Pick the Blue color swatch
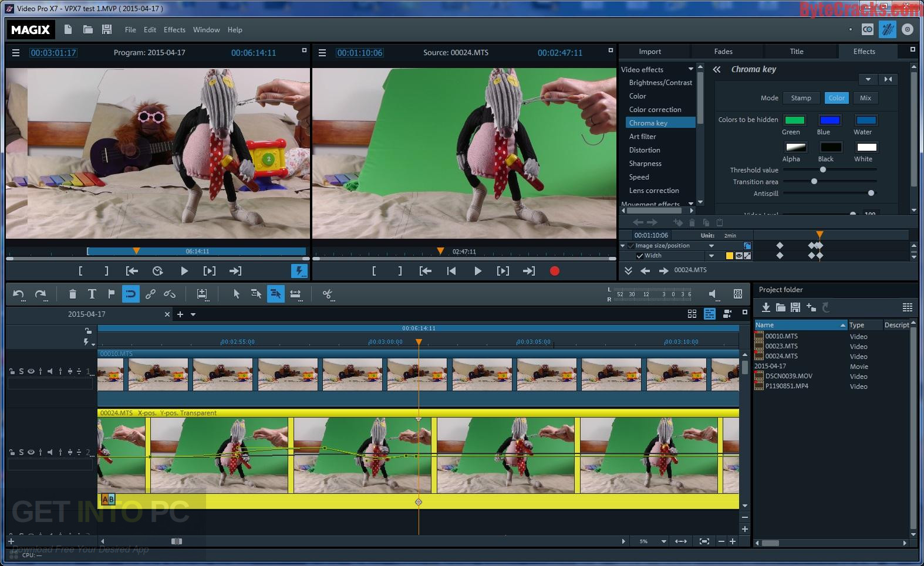Screen dimensions: 924x566 point(829,120)
